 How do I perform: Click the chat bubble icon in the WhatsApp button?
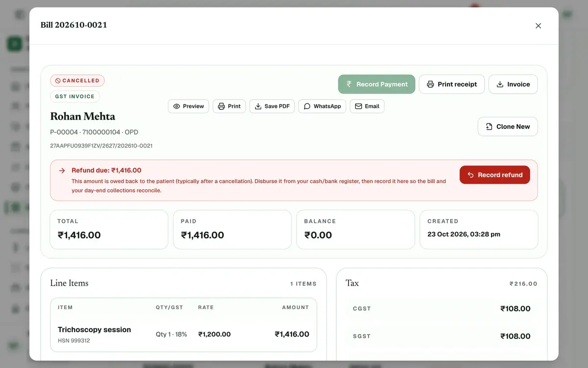pos(307,106)
